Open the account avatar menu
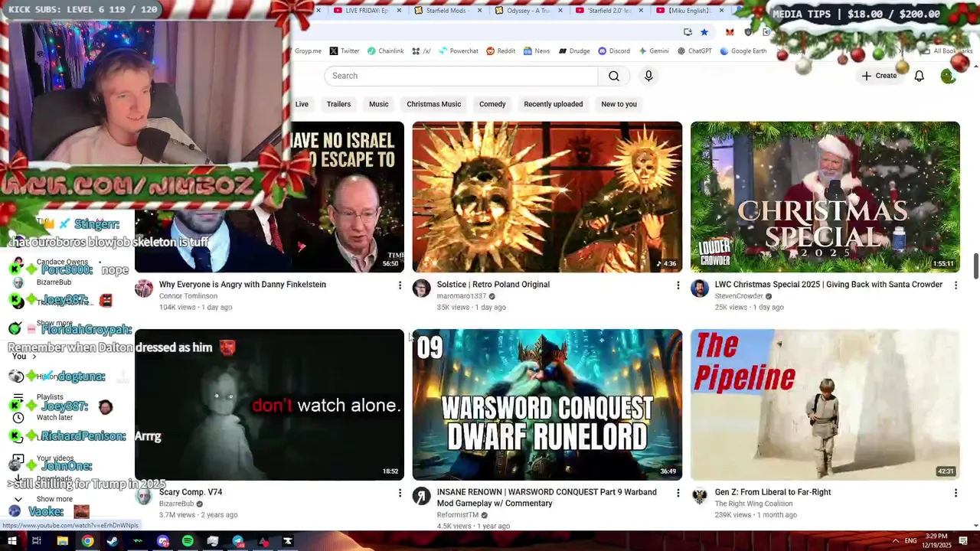Screen dimensions: 980x551 point(948,76)
